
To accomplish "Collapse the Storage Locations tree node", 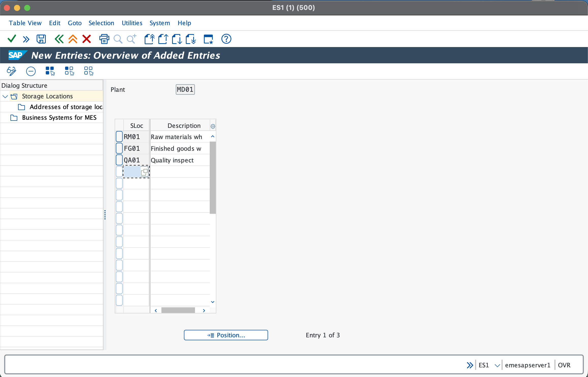I will tap(5, 96).
